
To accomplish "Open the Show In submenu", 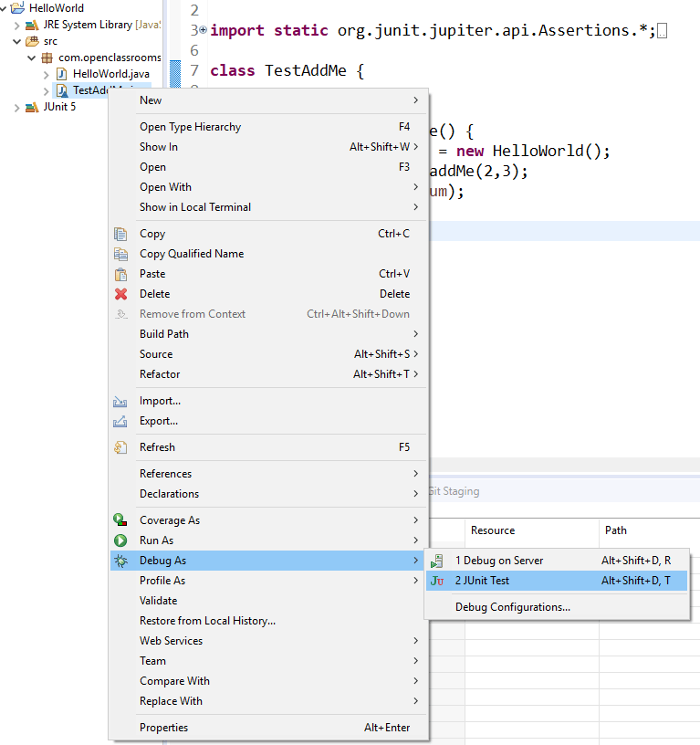I will [269, 147].
